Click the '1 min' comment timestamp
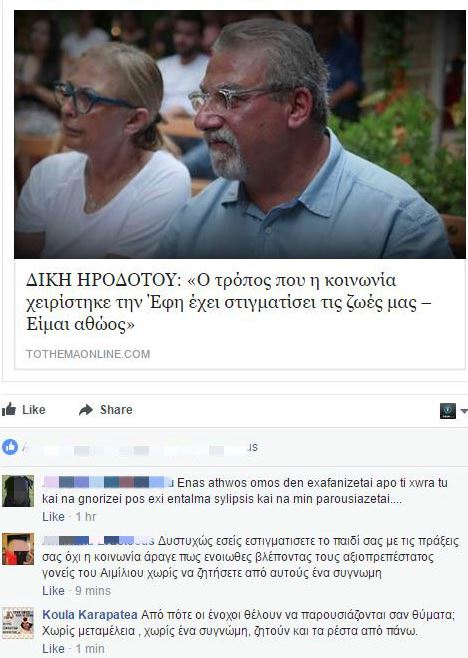The image size is (468, 658). coord(90,649)
